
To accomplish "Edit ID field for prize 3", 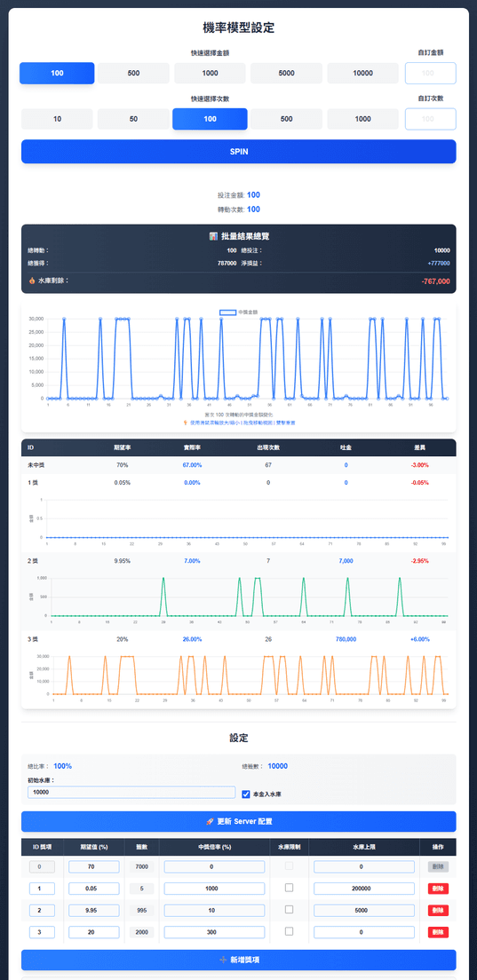I will click(x=43, y=932).
